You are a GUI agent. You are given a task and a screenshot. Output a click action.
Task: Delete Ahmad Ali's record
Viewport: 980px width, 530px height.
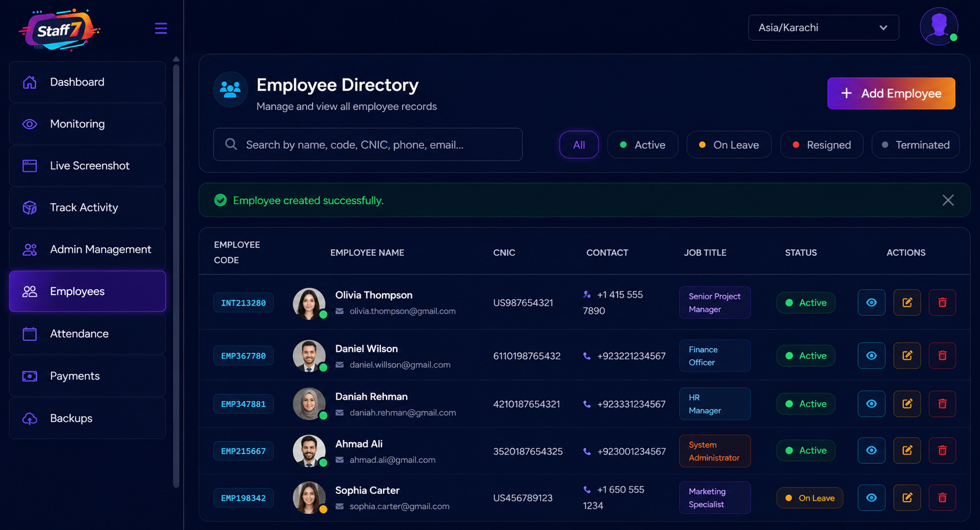coord(942,451)
